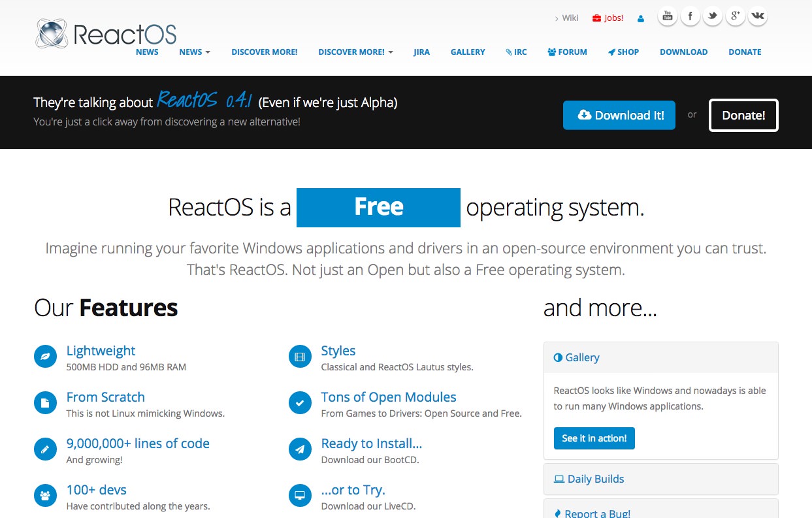Visit the Facebook social icon
This screenshot has height=518, width=812.
(690, 16)
